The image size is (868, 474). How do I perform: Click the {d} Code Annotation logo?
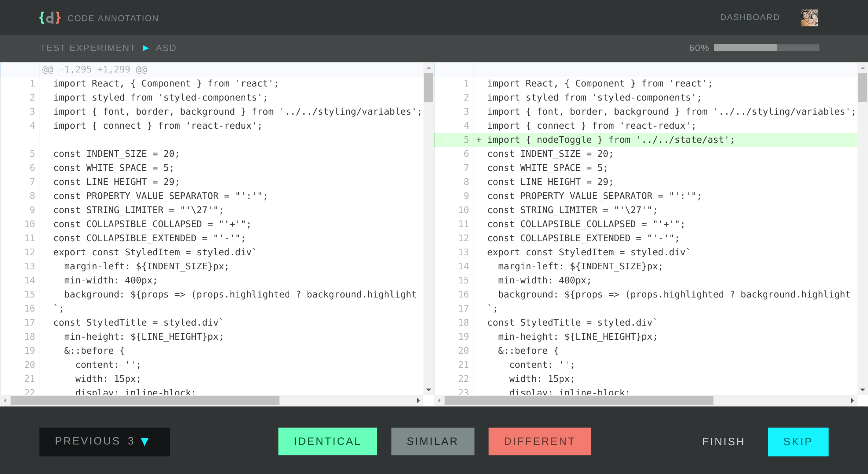pyautogui.click(x=50, y=18)
